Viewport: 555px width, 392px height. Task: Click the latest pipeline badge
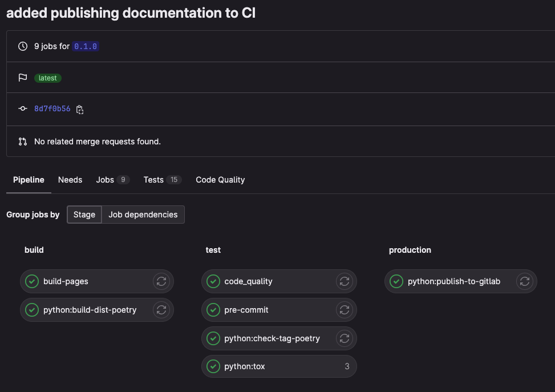point(48,78)
